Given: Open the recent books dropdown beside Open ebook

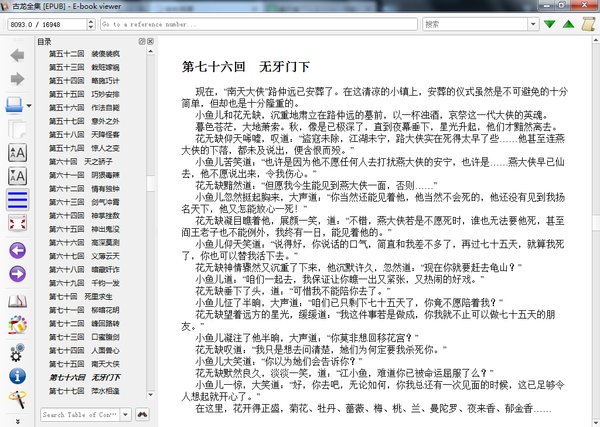Looking at the screenshot, I should 29,106.
